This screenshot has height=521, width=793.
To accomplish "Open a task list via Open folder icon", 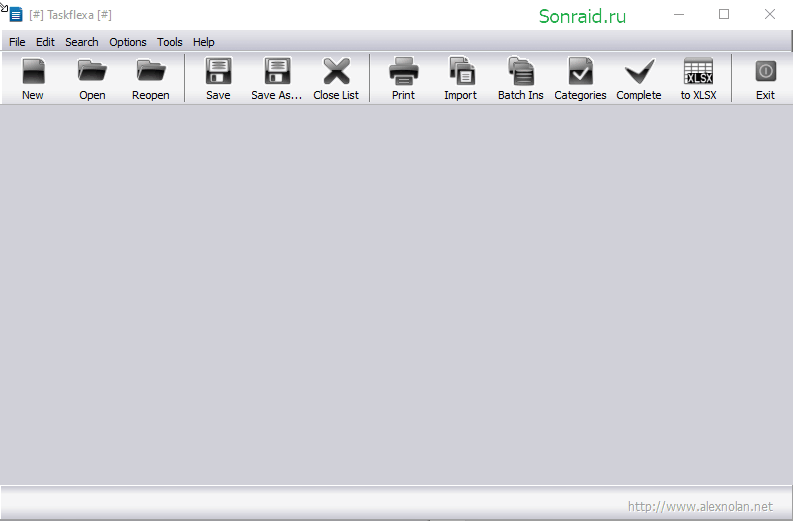I will pos(92,71).
